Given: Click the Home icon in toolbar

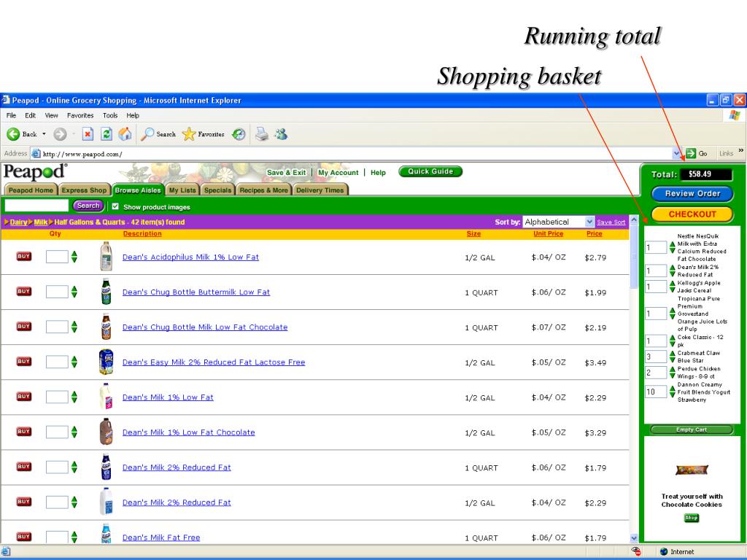Looking at the screenshot, I should (x=125, y=134).
